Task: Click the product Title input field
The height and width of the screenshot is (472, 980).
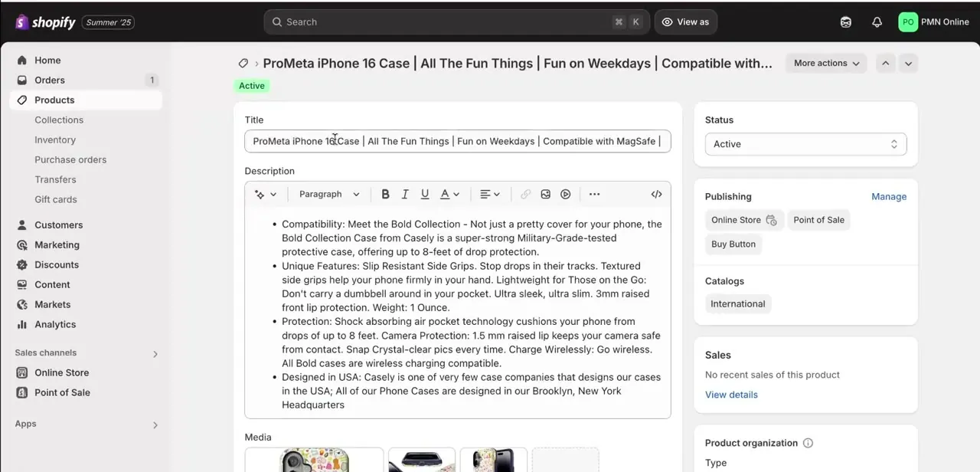Action: pyautogui.click(x=458, y=142)
